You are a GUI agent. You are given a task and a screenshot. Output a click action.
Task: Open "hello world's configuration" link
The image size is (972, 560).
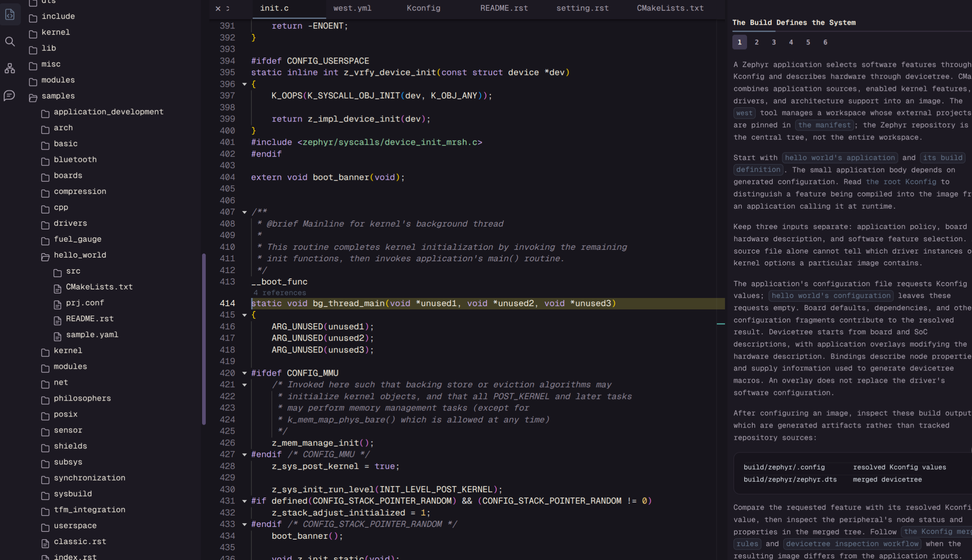pos(831,295)
